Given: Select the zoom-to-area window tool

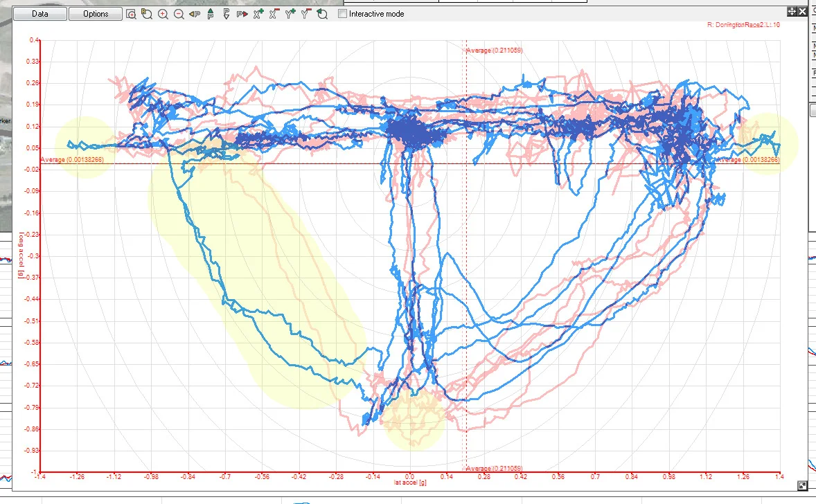Looking at the screenshot, I should 131,14.
